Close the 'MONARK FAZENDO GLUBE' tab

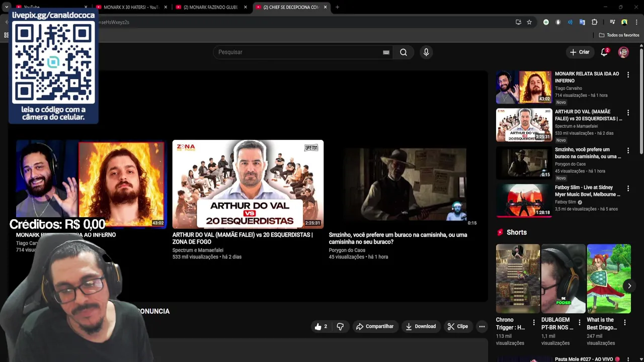(246, 7)
